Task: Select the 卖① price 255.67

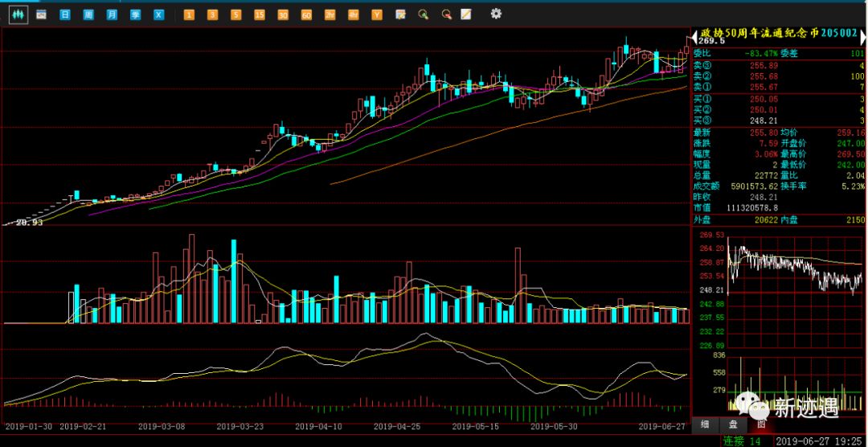Action: pyautogui.click(x=766, y=87)
